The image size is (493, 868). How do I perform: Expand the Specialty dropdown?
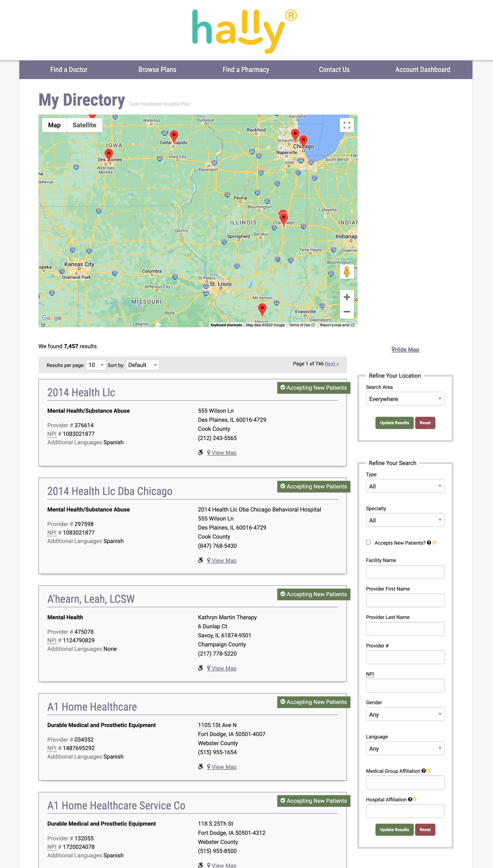click(x=405, y=520)
